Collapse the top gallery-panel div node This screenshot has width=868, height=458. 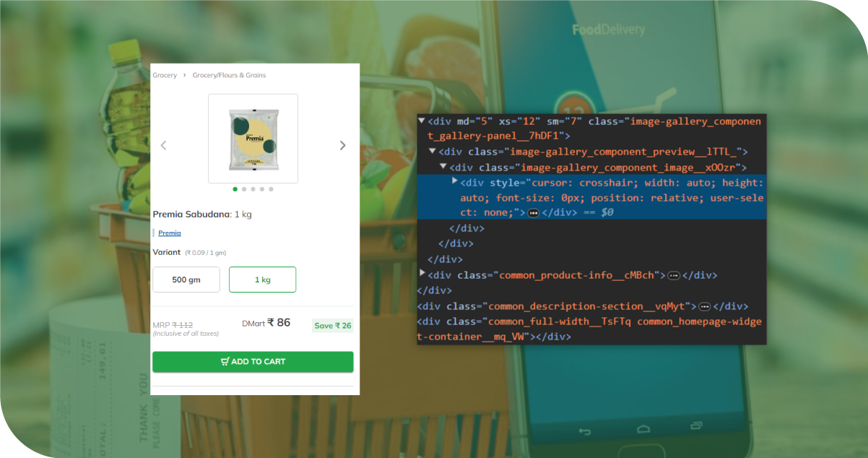(421, 121)
